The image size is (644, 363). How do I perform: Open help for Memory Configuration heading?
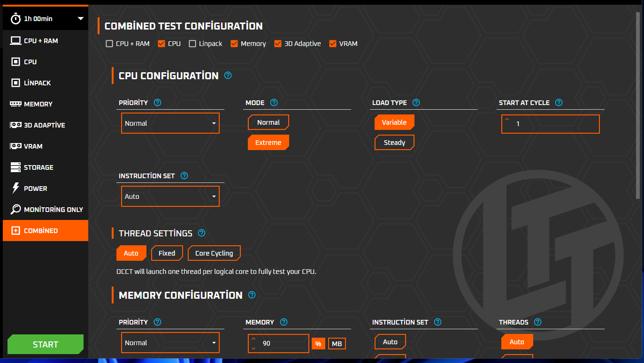[252, 295]
